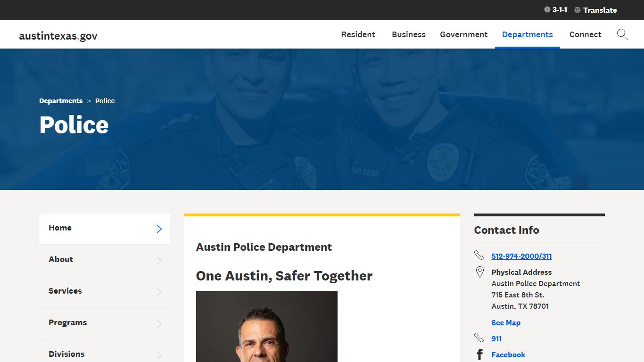Open the Business menu

coord(409,34)
